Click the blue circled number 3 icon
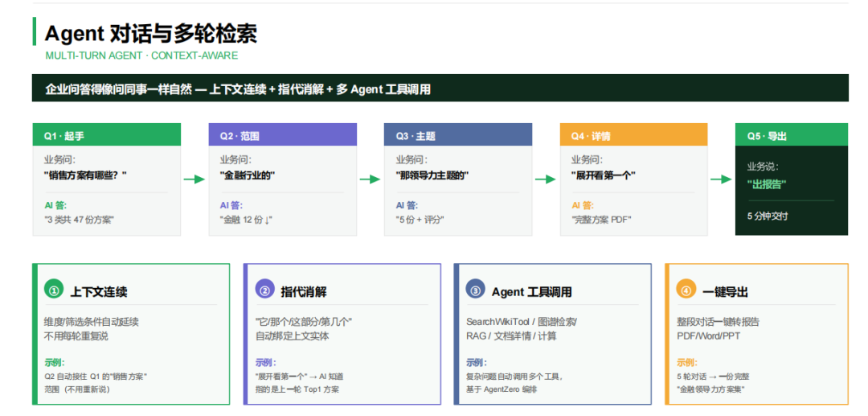This screenshot has width=868, height=416. 476,289
